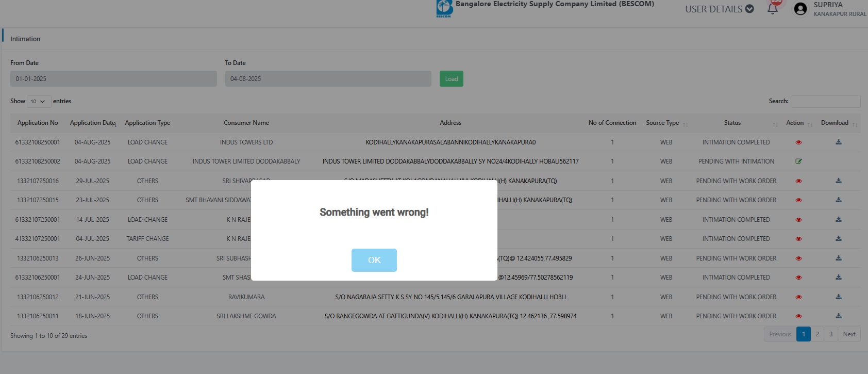
Task: View application 1332107250016 details eye icon
Action: pyautogui.click(x=798, y=181)
